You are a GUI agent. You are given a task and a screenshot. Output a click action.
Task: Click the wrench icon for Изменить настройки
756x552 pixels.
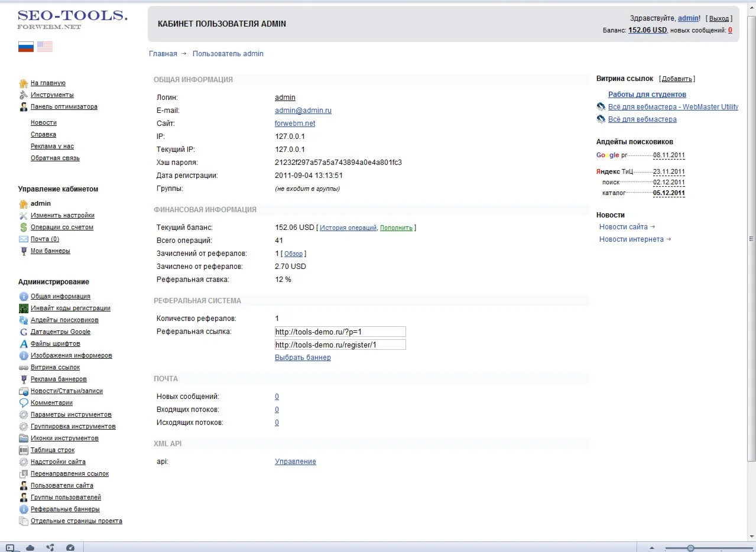click(24, 216)
